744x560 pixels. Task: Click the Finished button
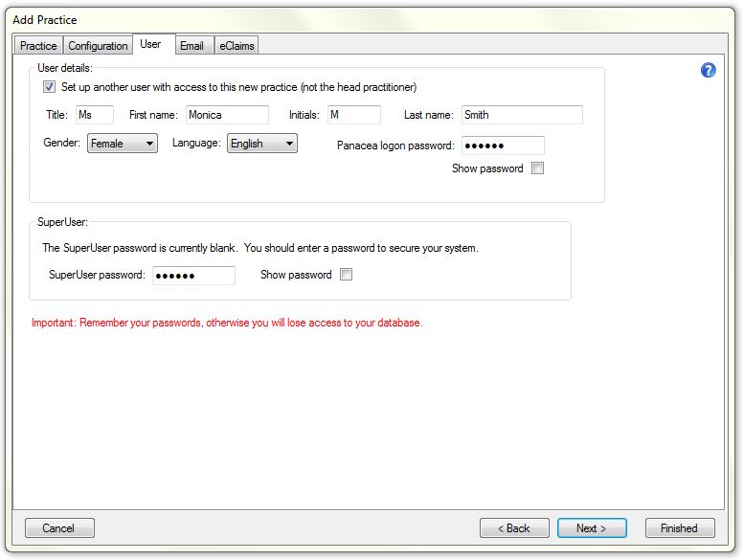(x=679, y=528)
